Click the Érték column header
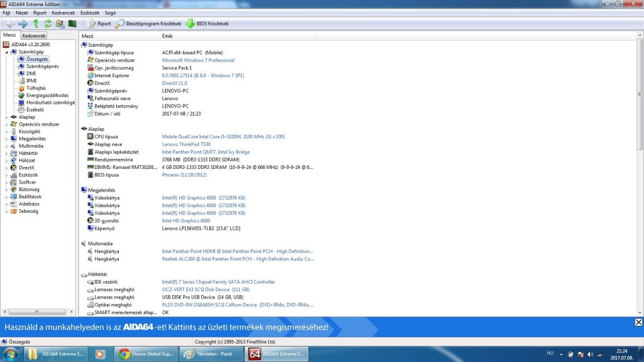 (x=238, y=36)
